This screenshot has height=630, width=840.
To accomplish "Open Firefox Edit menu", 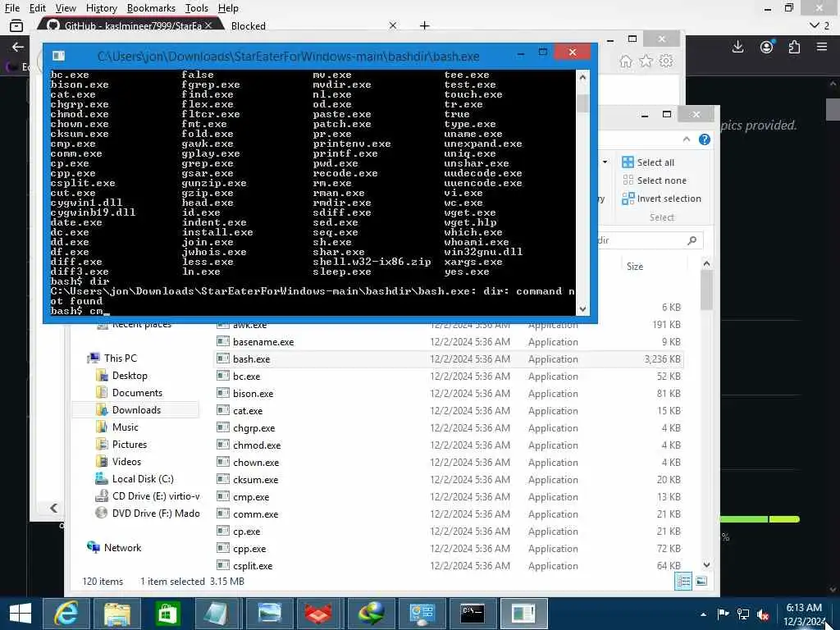I will (x=37, y=8).
